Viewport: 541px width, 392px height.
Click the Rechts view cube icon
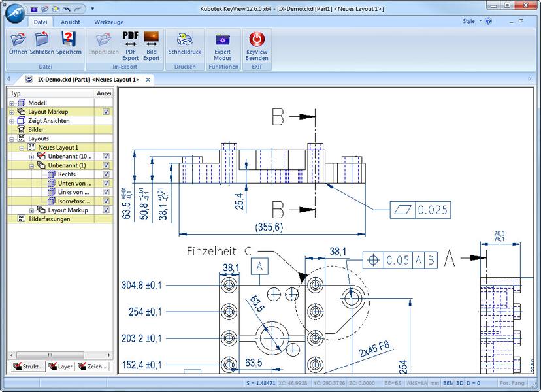[51, 174]
